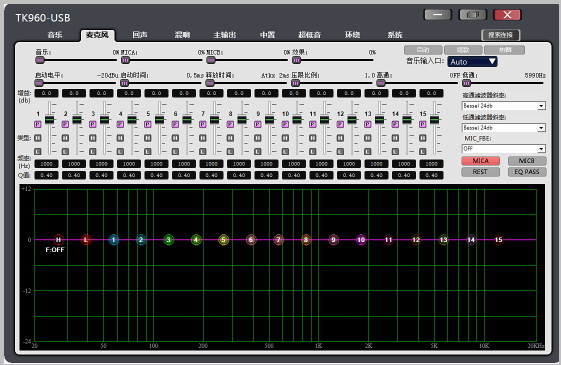Set band 5 filter type to H
561x365 pixels.
(148, 138)
